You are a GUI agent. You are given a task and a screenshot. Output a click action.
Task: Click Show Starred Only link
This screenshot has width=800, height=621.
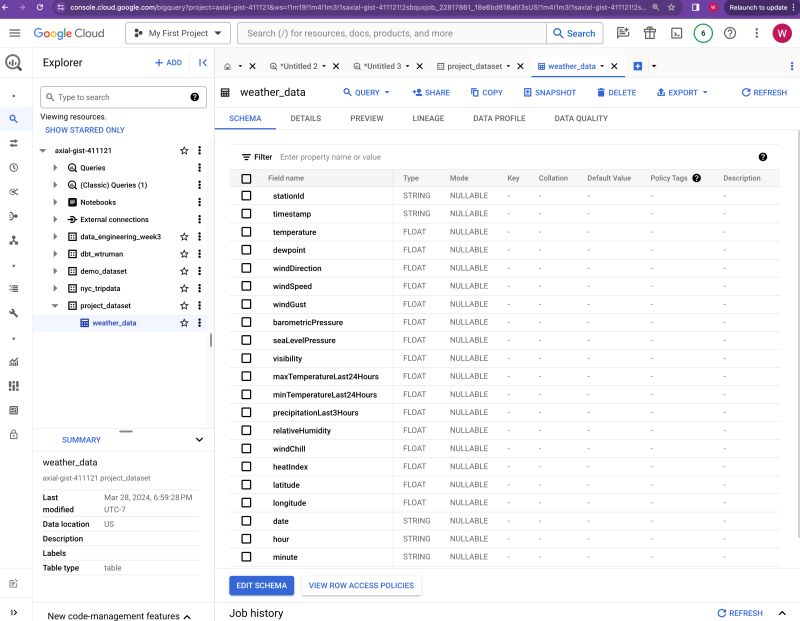(x=85, y=130)
